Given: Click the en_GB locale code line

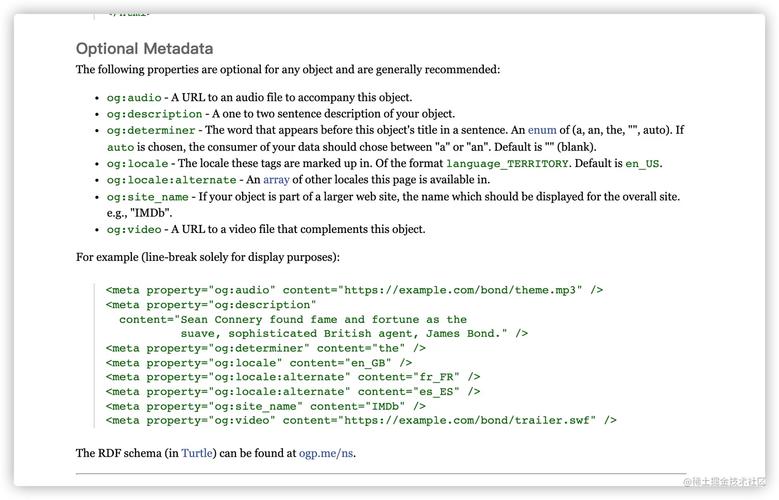Looking at the screenshot, I should point(259,363).
